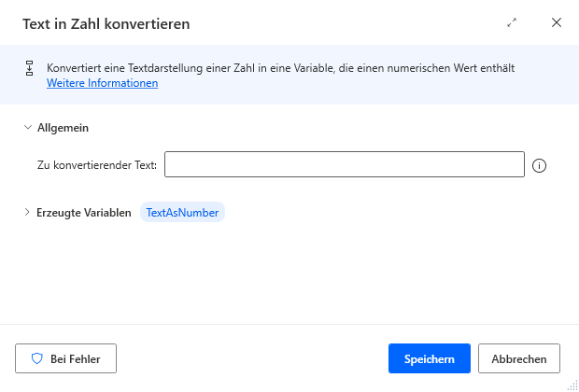Expand the dialog with the expand arrows icon

tap(512, 23)
